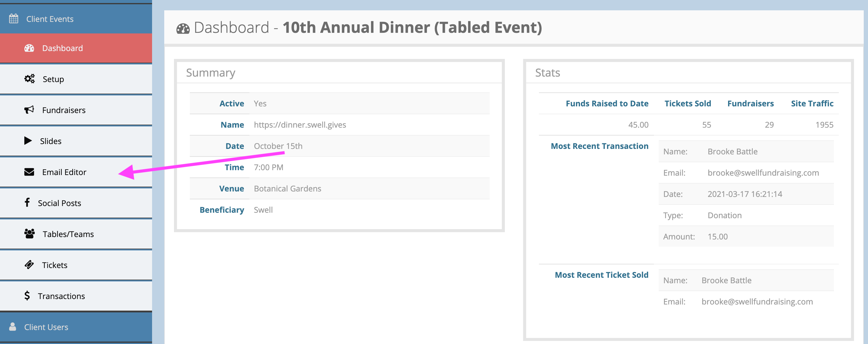The height and width of the screenshot is (344, 868).
Task: Click the Setup gear icon
Action: click(28, 78)
